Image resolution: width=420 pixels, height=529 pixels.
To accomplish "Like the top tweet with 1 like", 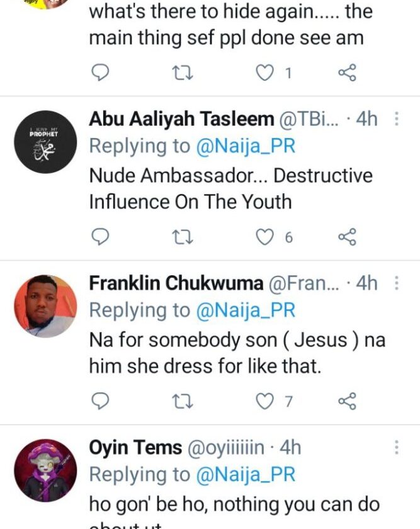I will 266,73.
